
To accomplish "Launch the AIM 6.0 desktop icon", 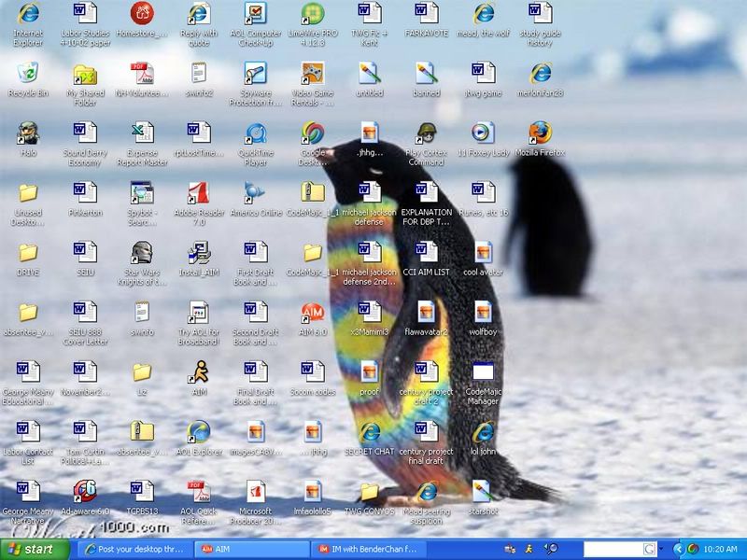I will [312, 313].
